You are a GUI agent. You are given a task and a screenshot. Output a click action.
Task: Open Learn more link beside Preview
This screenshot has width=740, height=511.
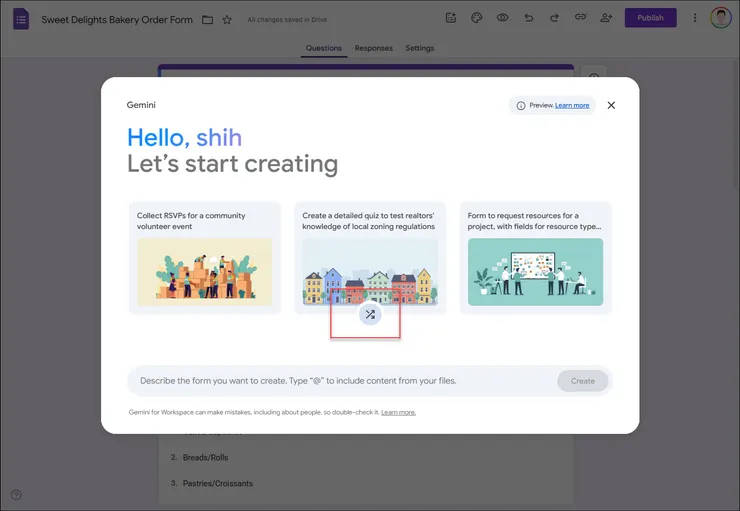572,105
